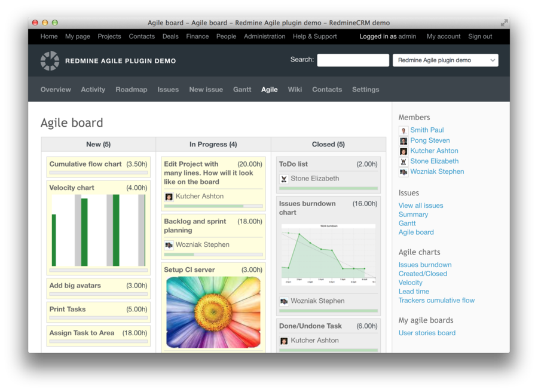Click Pong Steven's avatar icon

click(x=403, y=141)
